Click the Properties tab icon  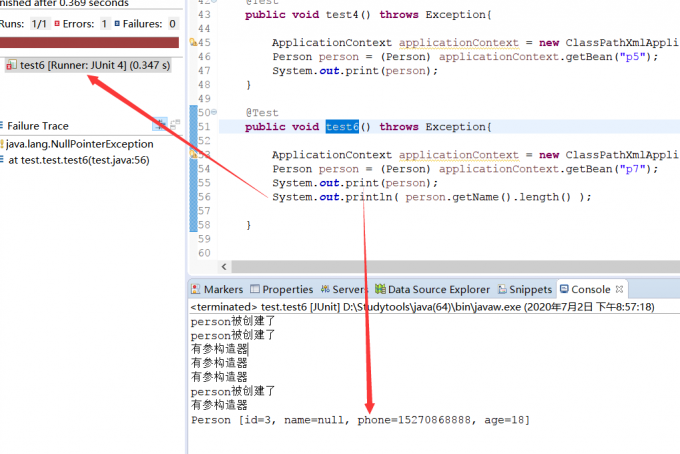[255, 289]
